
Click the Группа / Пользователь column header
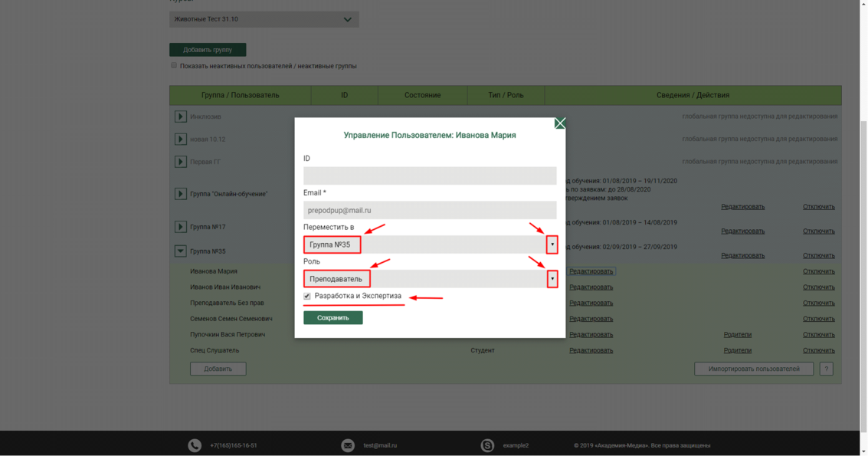[x=241, y=95]
